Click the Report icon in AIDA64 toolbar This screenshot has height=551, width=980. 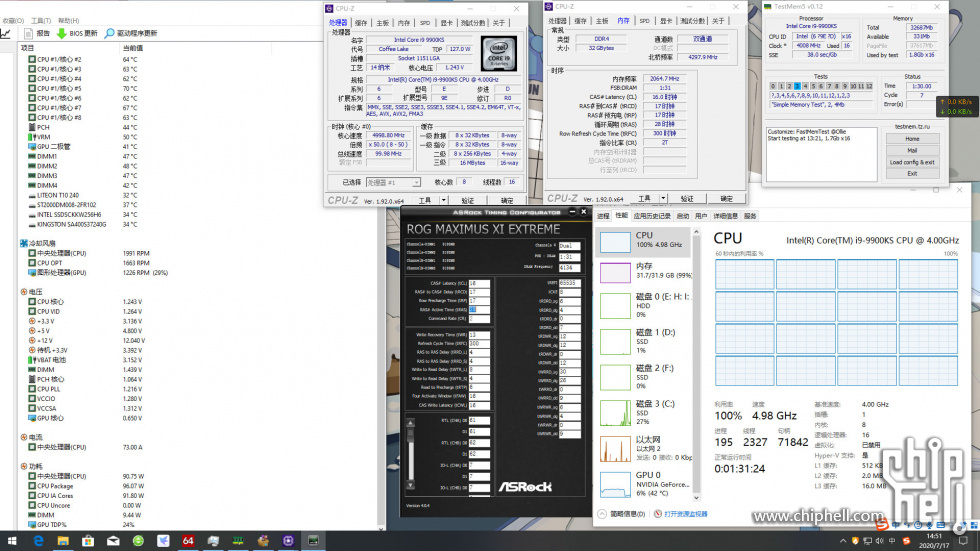[x=28, y=33]
